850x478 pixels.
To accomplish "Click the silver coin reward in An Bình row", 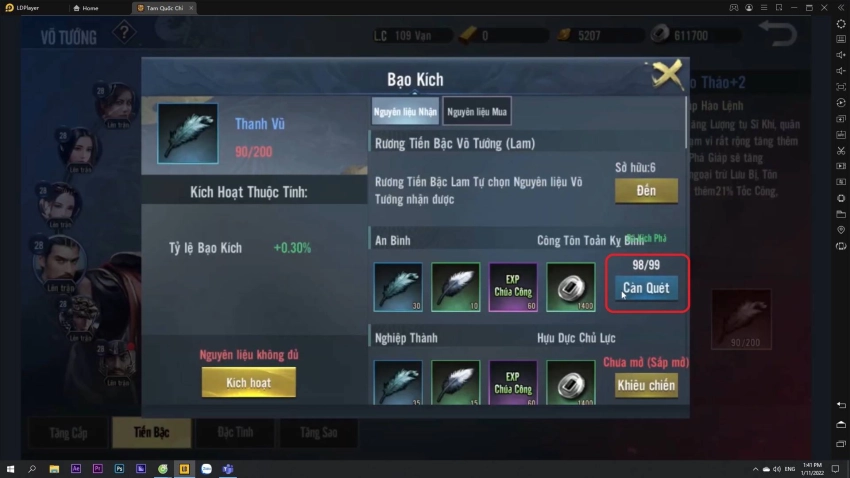I will coord(570,287).
